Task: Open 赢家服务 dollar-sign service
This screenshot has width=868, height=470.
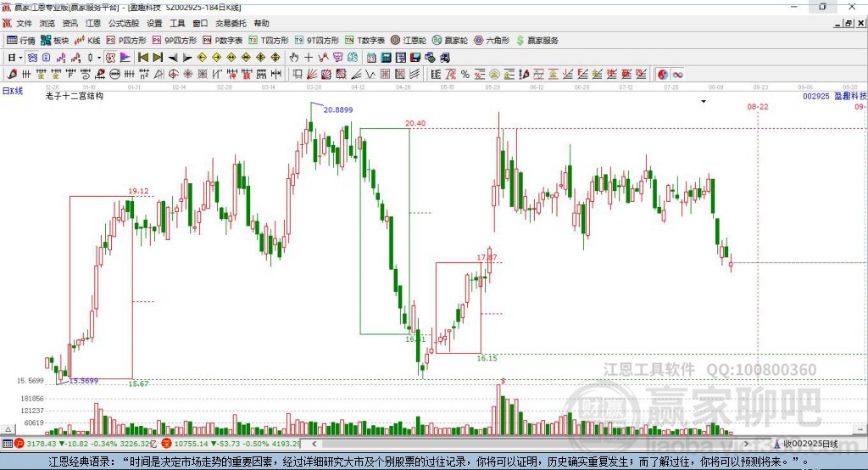Action: coord(537,41)
